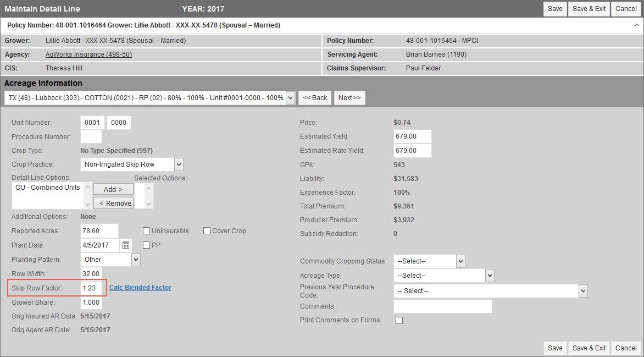This screenshot has width=644, height=357.
Task: Open the Crop Practice dropdown
Action: 178,164
